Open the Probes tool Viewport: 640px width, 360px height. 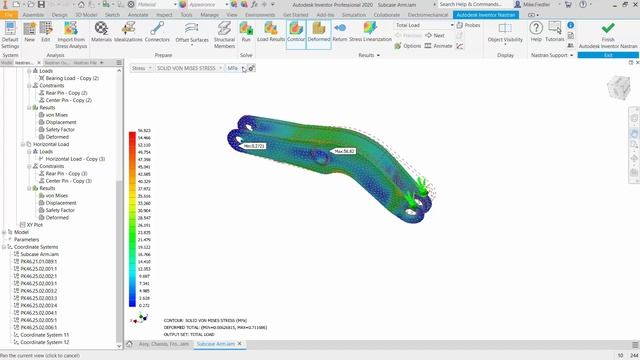click(469, 25)
